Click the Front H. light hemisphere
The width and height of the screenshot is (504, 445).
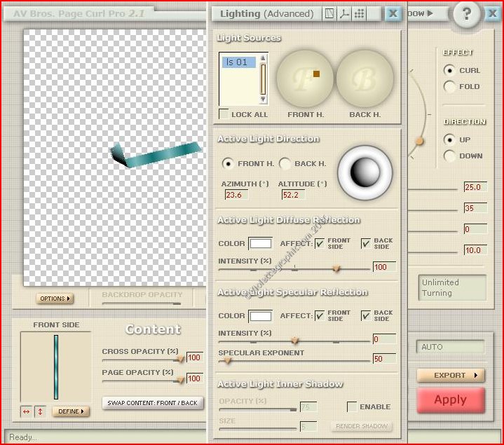point(305,79)
